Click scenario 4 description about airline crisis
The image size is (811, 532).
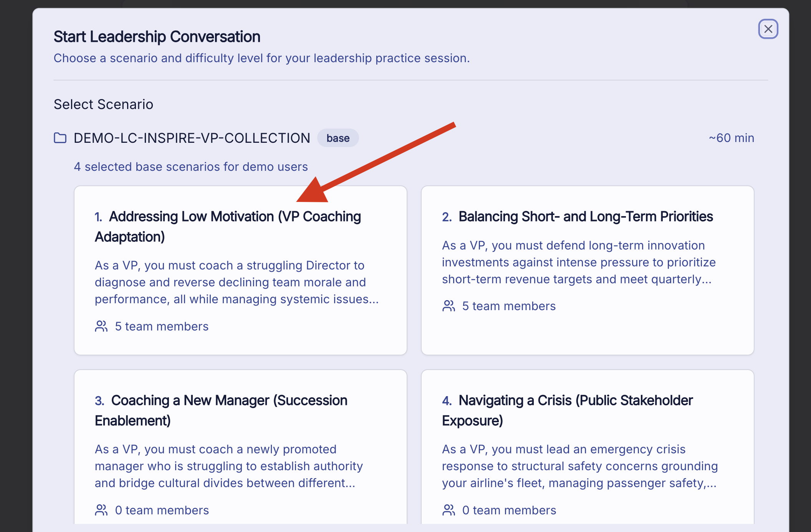click(579, 466)
